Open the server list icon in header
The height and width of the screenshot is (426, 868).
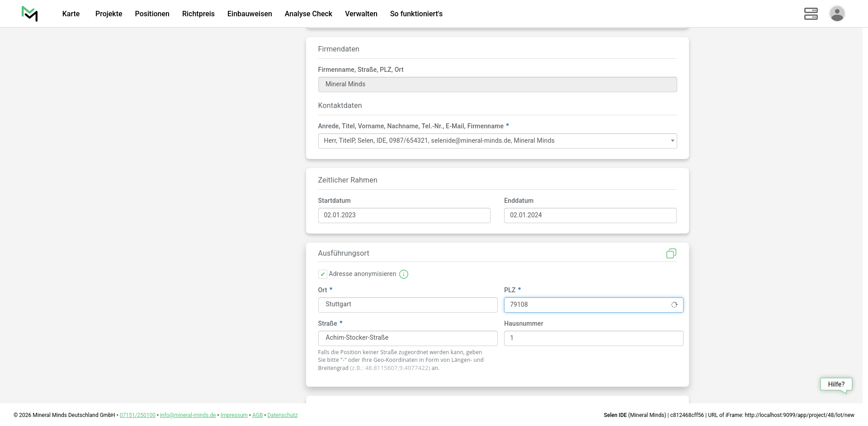[x=811, y=14]
